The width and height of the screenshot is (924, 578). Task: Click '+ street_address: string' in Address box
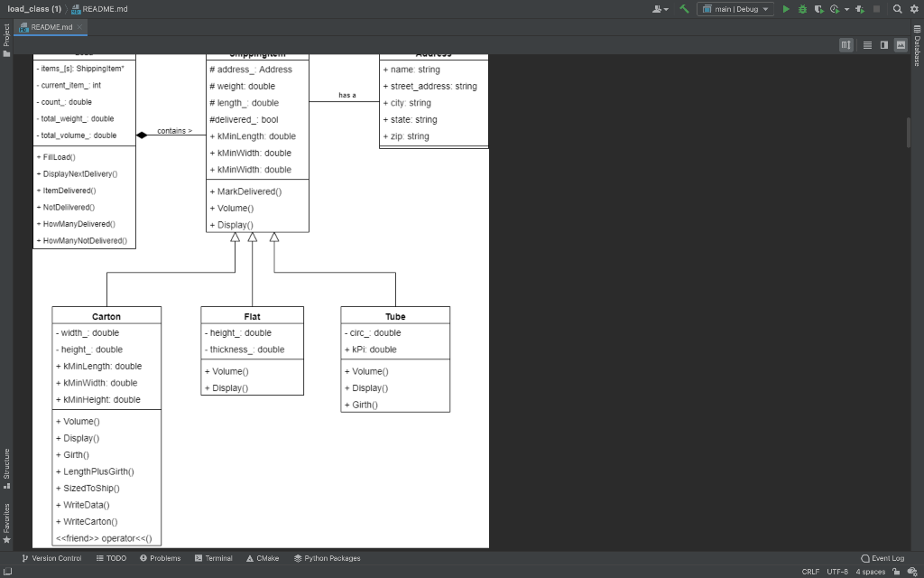[430, 86]
